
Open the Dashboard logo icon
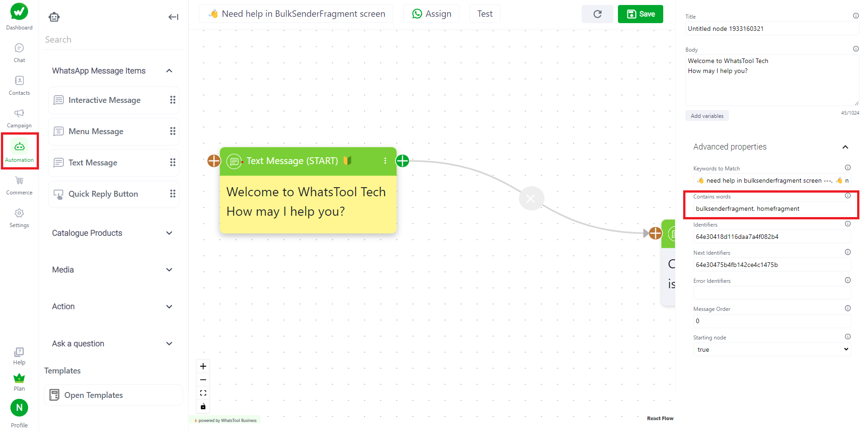[x=19, y=12]
